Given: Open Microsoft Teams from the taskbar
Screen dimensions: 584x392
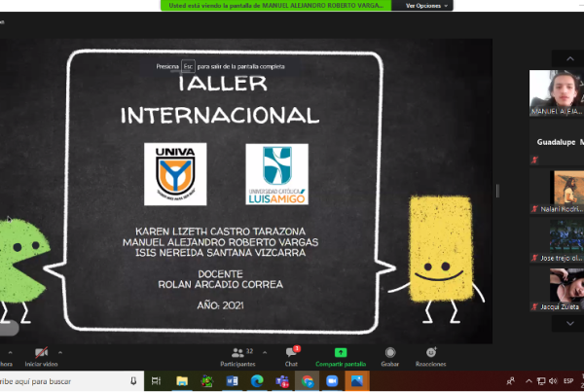Looking at the screenshot, I should tap(282, 381).
